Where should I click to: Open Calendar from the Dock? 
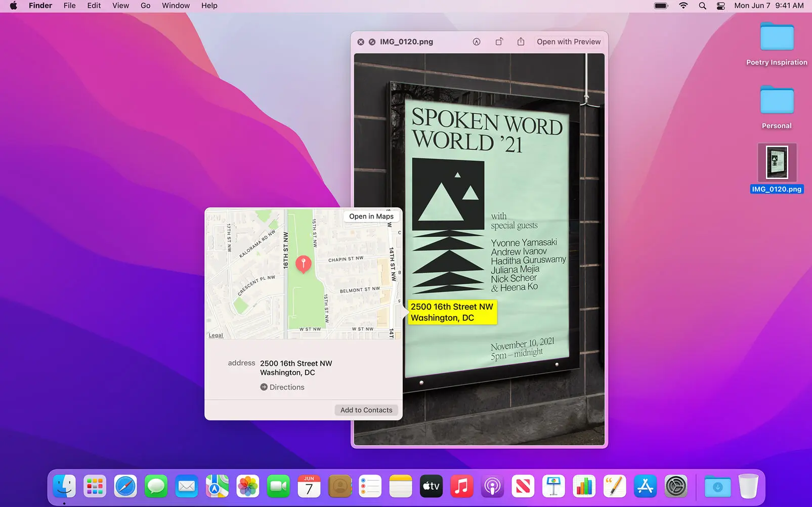point(309,487)
